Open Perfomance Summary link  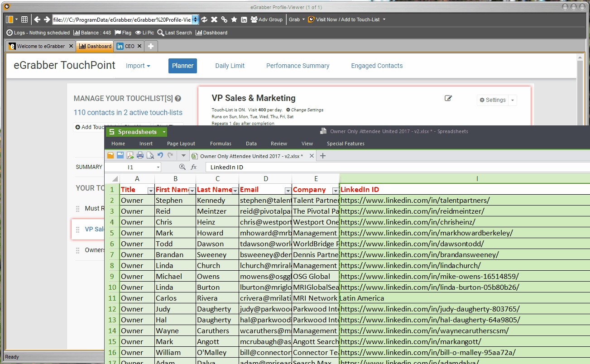coord(298,66)
